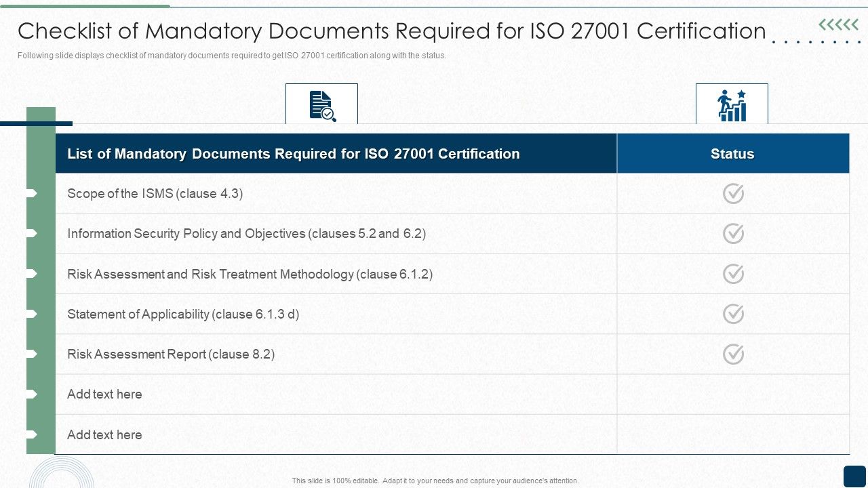The height and width of the screenshot is (488, 868).
Task: Click the checkmark for Scope of the ISMS
Action: [733, 193]
